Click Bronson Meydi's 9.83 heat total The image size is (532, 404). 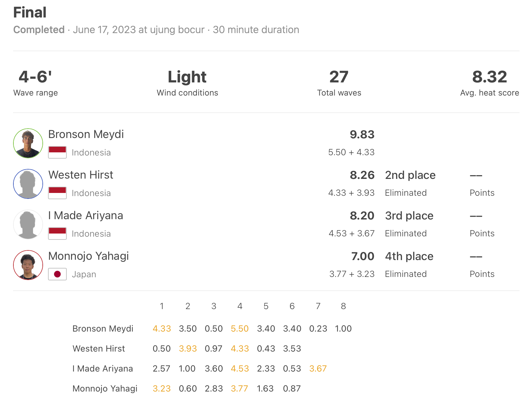(362, 135)
